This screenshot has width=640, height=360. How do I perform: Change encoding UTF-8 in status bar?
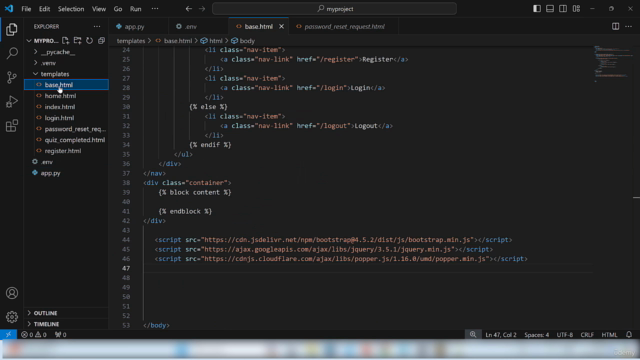click(x=565, y=335)
